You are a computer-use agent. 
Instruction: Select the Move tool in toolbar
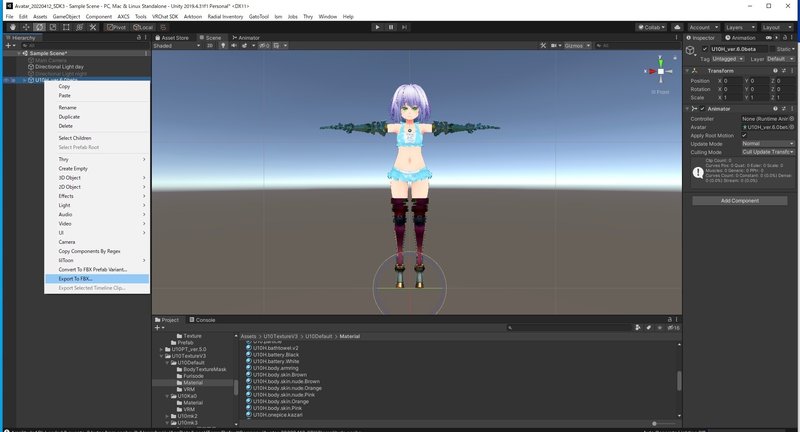(x=26, y=27)
